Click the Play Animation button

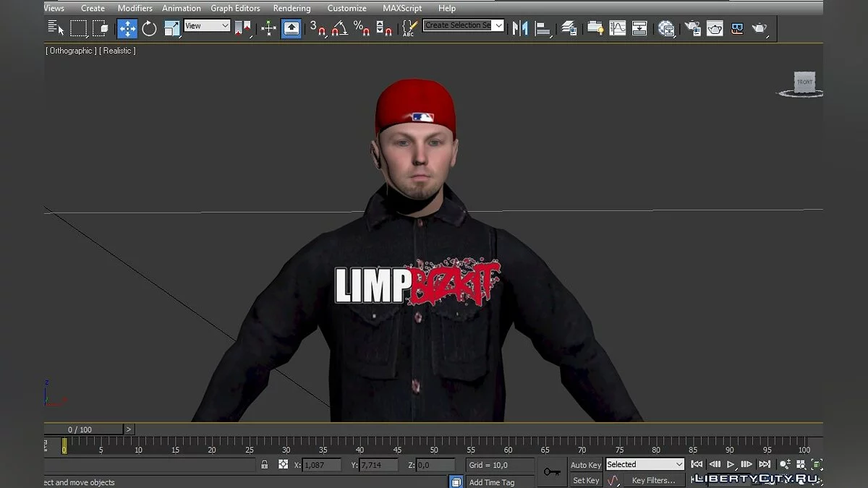[x=731, y=464]
